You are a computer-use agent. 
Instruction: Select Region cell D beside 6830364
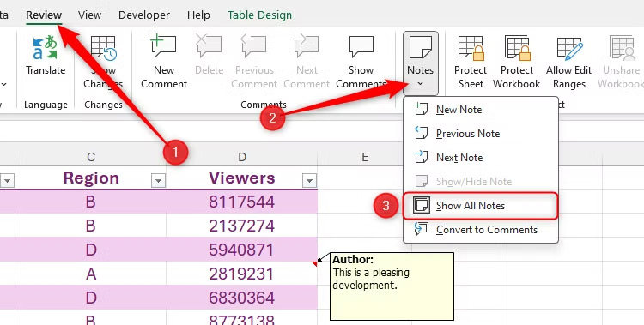(91, 297)
